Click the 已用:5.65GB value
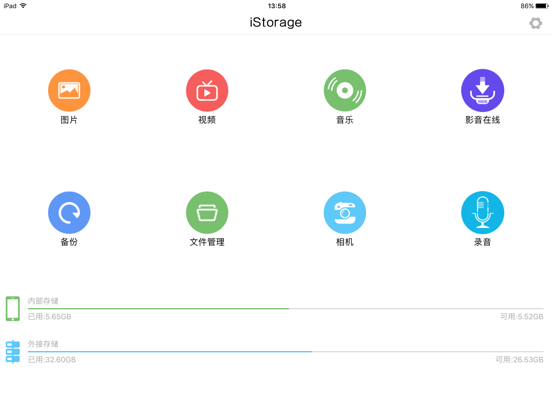The width and height of the screenshot is (552, 414). 50,316
